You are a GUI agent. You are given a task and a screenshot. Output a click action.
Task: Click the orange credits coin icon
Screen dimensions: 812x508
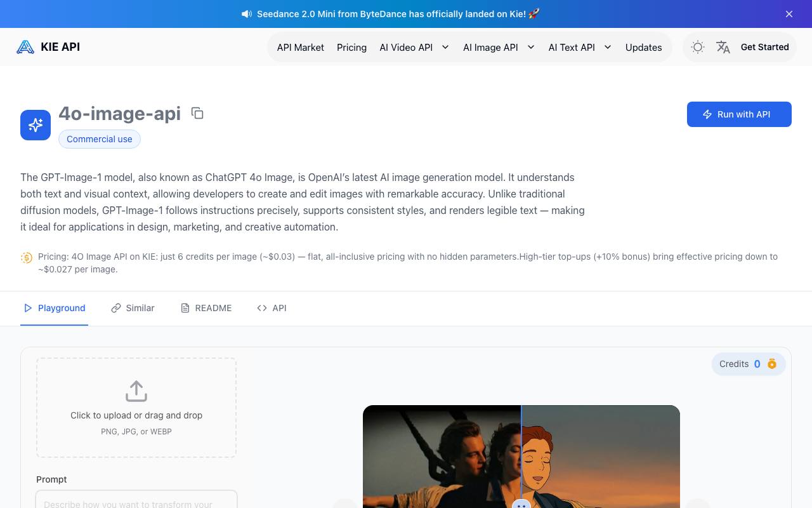772,364
